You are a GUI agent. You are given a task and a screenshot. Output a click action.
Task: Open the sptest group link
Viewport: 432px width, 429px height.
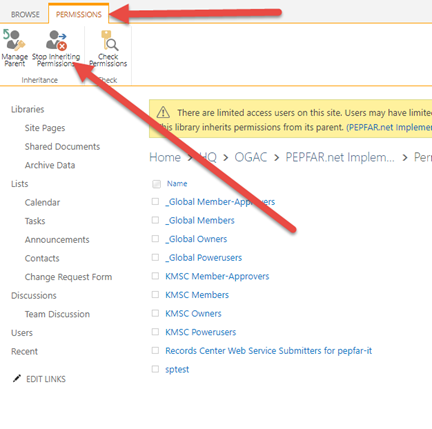pyautogui.click(x=177, y=369)
